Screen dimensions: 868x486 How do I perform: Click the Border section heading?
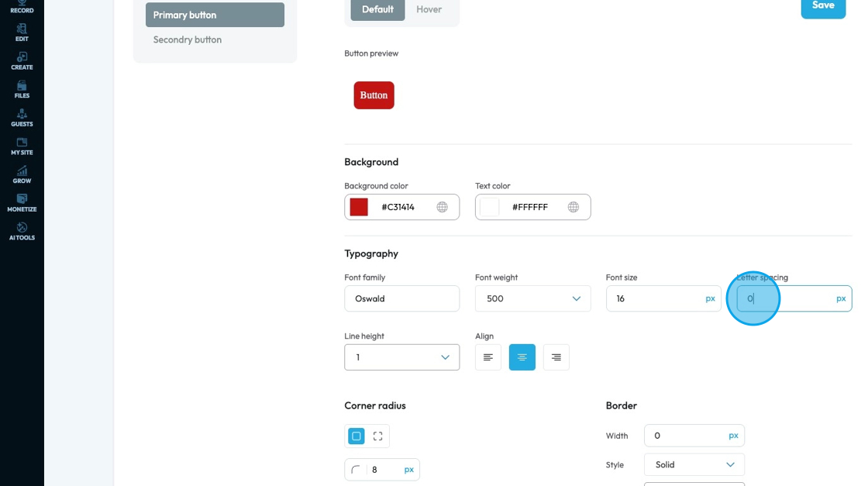621,405
